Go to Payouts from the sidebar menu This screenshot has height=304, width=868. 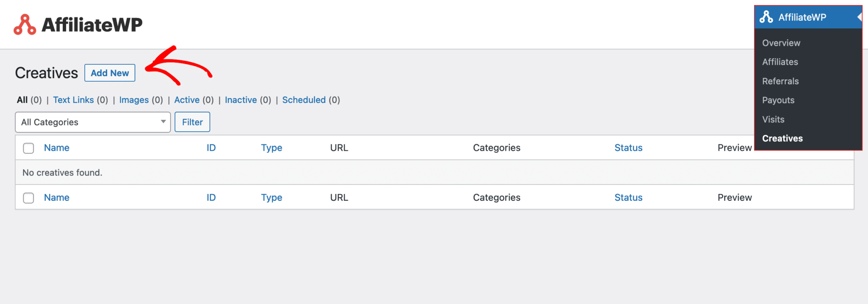tap(778, 100)
